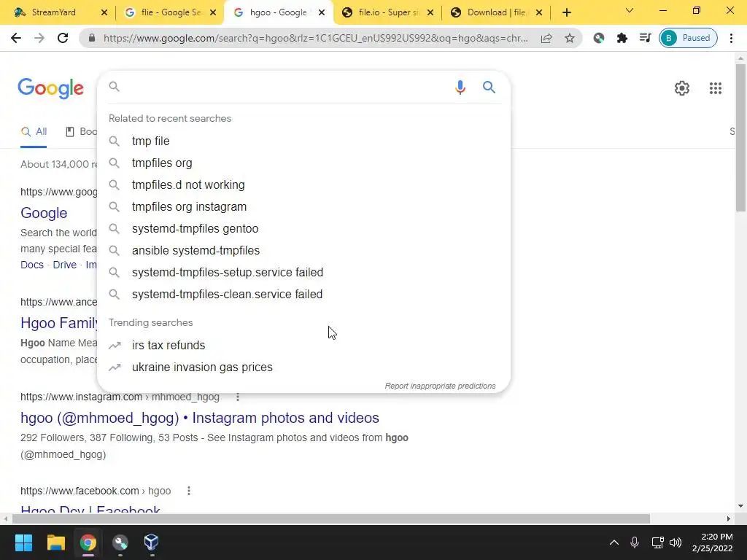Image resolution: width=747 pixels, height=560 pixels.
Task: Click the system tray microphone icon
Action: coord(634,542)
